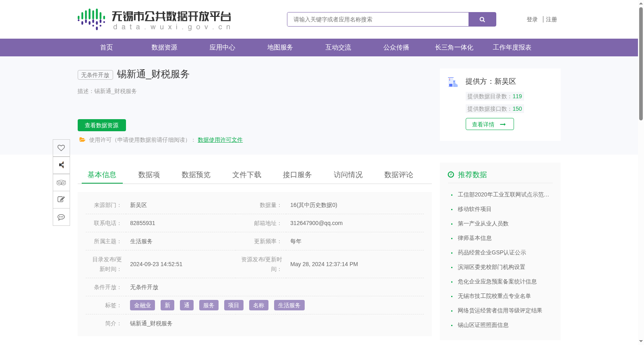Click the 提供数据接口数 150 value

click(x=517, y=109)
